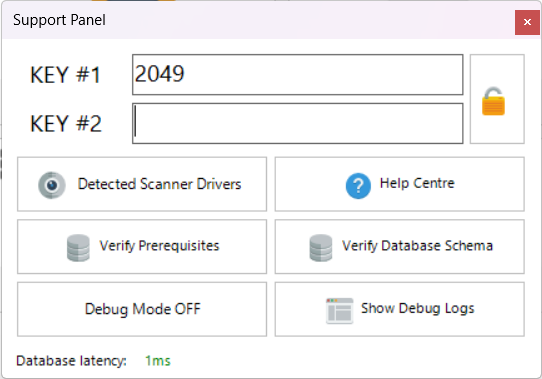Focus the KEY #1 field containing 2049
The width and height of the screenshot is (542, 379).
[298, 74]
